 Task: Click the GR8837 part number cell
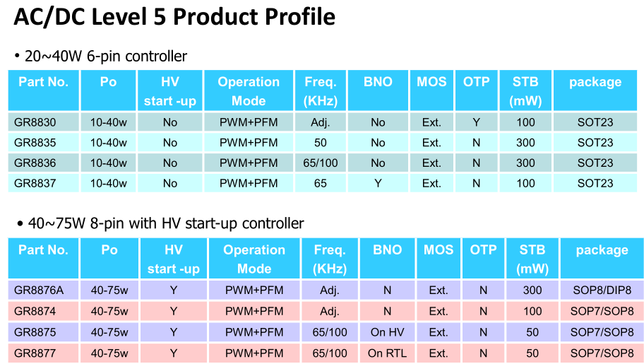pos(44,183)
